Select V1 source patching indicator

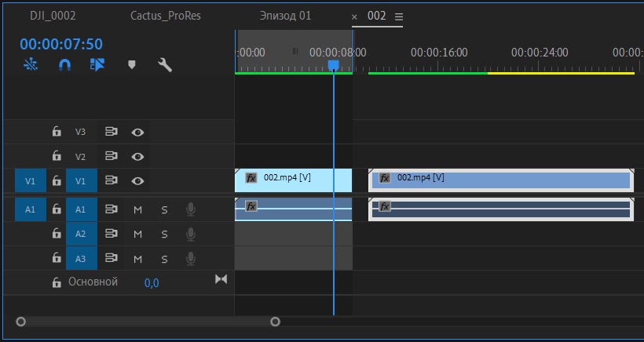[31, 180]
